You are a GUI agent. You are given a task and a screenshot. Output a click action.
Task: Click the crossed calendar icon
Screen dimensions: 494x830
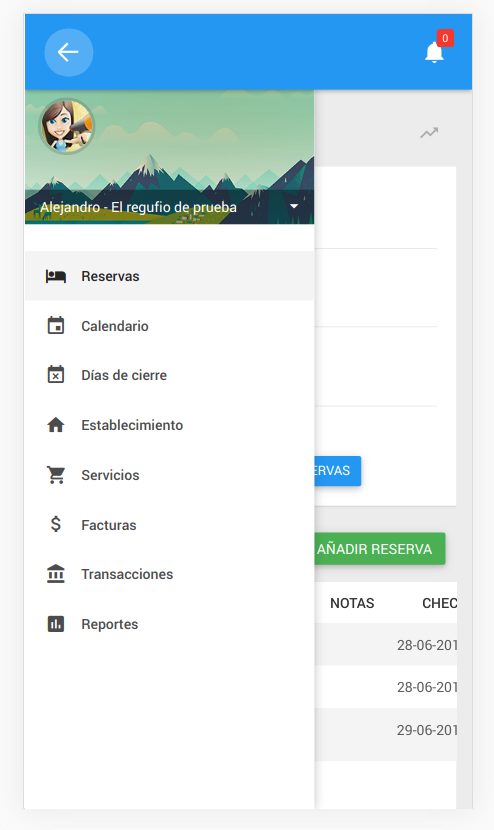[x=56, y=375]
